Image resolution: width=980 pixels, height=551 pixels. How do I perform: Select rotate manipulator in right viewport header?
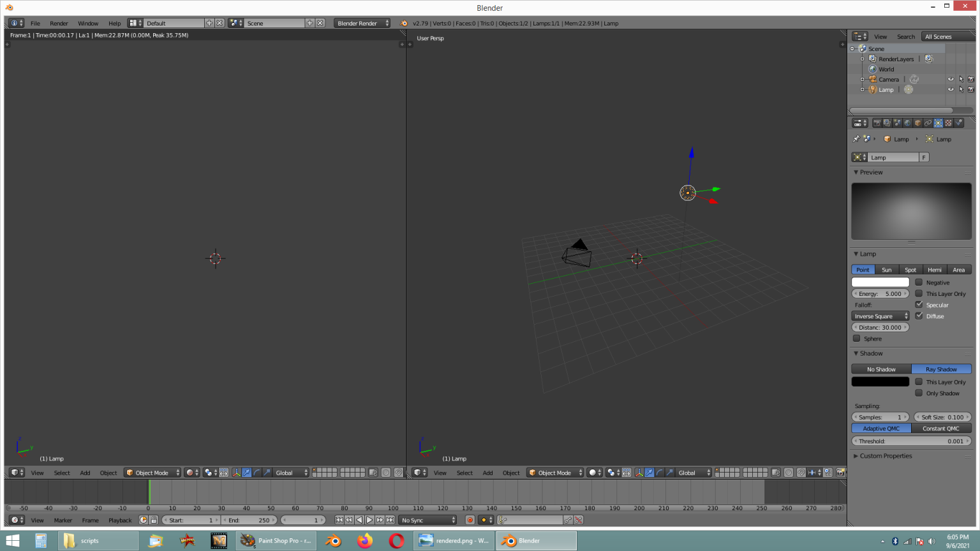click(x=660, y=473)
